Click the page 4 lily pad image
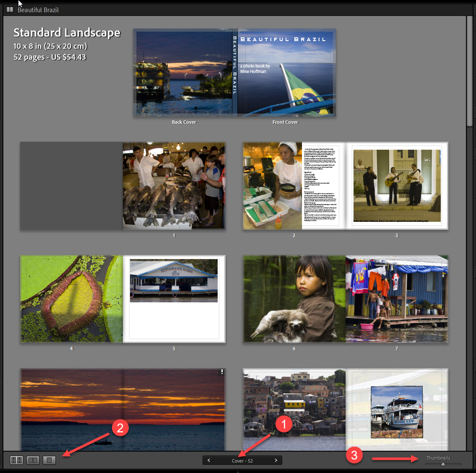Viewport: 476px width, 473px height. point(71,299)
